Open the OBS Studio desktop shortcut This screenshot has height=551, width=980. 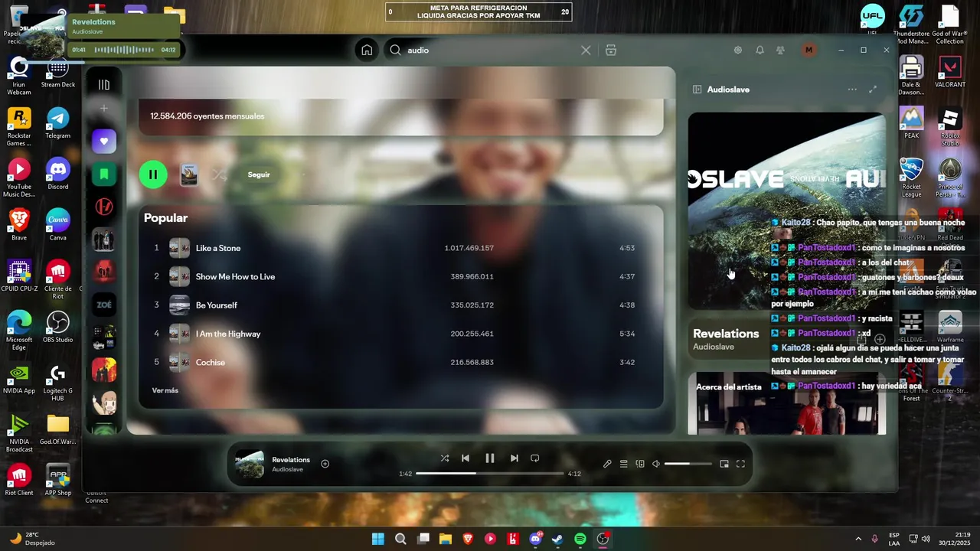point(58,327)
